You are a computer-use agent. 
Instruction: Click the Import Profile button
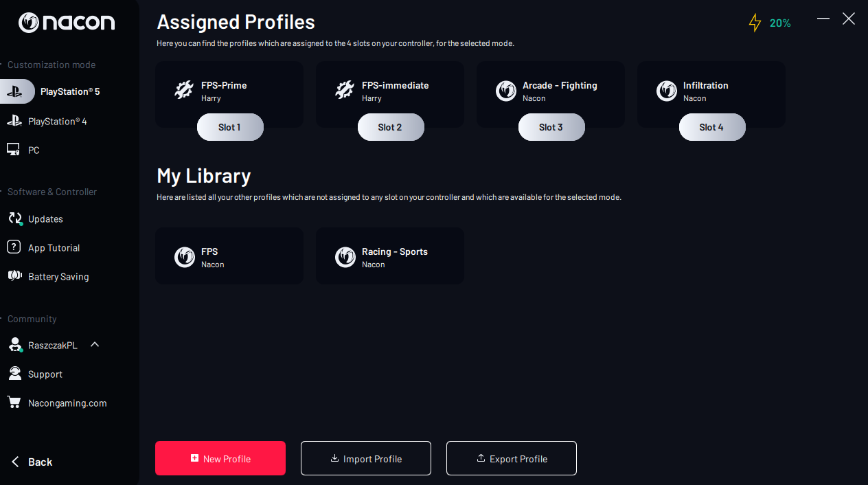point(366,458)
